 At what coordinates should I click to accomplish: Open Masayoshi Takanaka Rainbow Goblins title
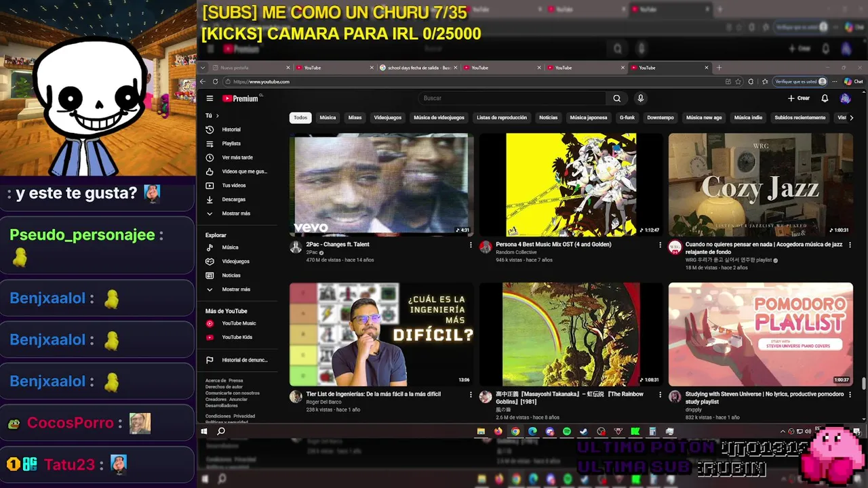pos(570,398)
